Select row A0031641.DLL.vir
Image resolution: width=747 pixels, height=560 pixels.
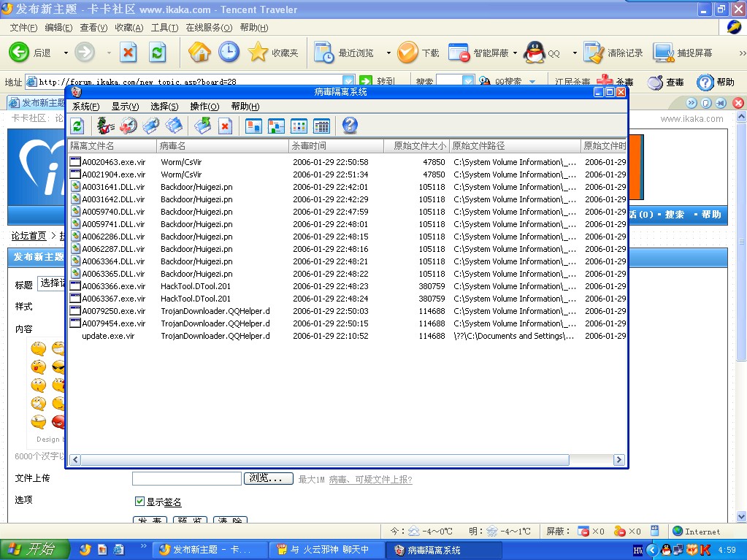pyautogui.click(x=348, y=187)
